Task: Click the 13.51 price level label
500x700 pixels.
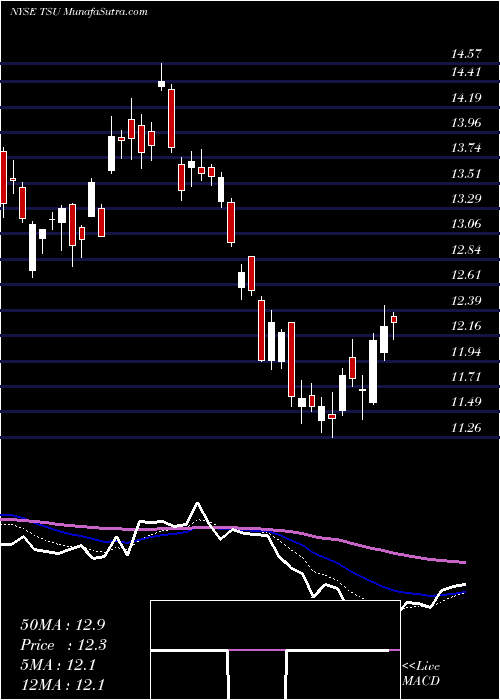Action: tap(466, 173)
